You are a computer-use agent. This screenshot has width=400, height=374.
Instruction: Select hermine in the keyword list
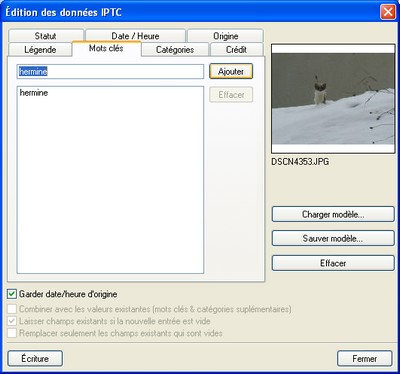click(x=34, y=93)
